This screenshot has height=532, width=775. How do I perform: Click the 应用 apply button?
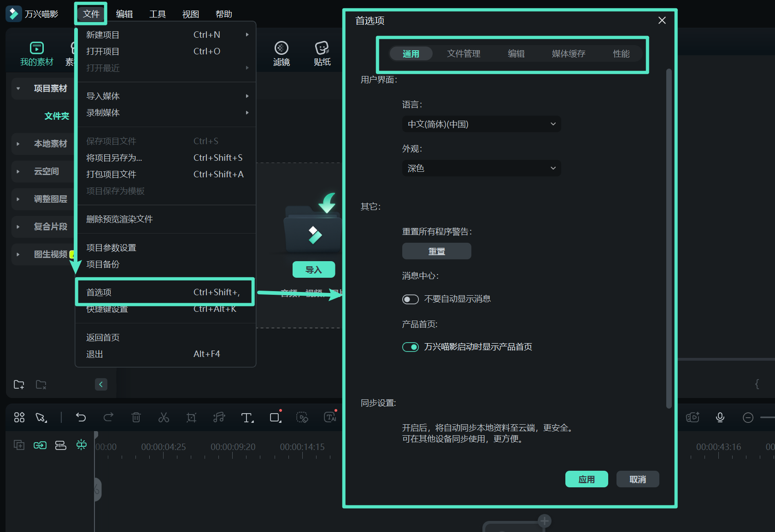coord(587,479)
